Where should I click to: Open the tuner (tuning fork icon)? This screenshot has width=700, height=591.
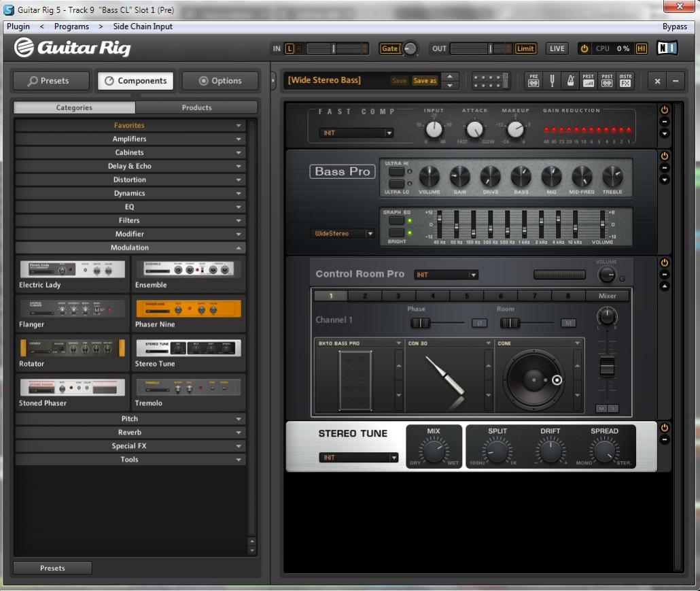pos(552,81)
